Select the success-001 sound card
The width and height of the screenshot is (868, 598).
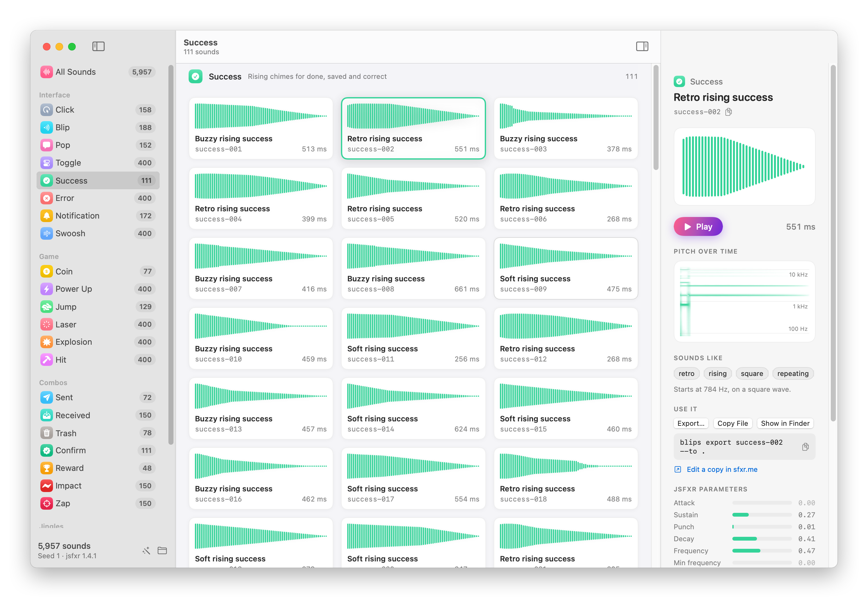261,128
